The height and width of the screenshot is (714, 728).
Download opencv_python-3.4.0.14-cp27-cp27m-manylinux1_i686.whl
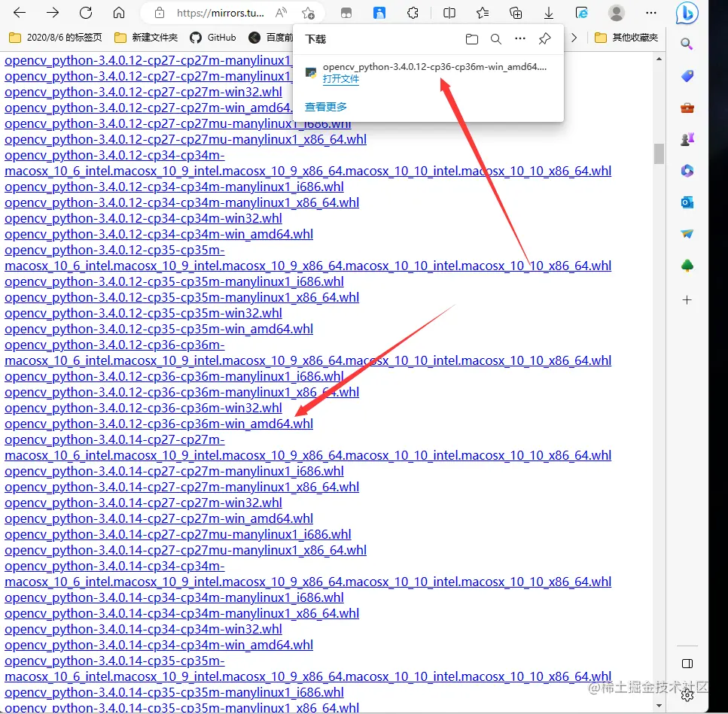click(x=174, y=471)
